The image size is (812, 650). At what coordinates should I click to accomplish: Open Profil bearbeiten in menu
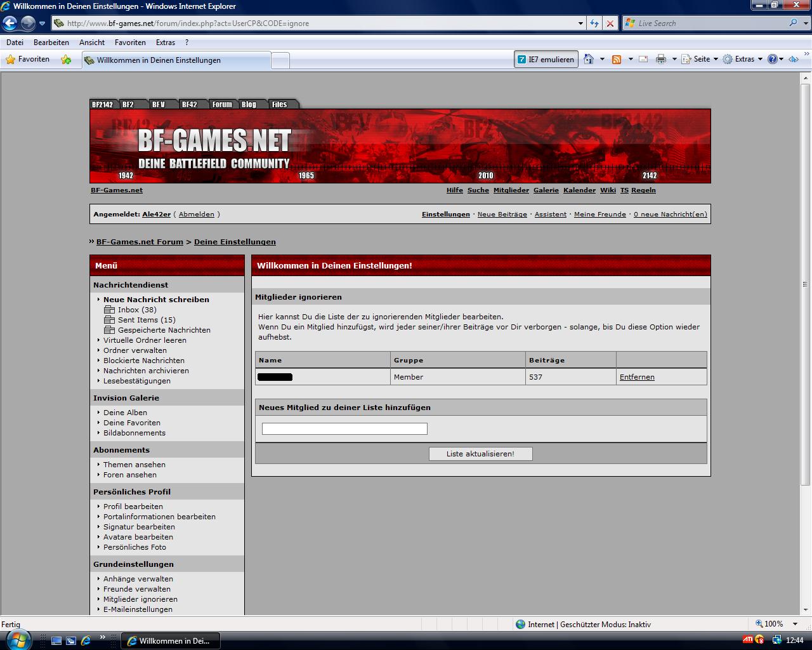tap(133, 507)
